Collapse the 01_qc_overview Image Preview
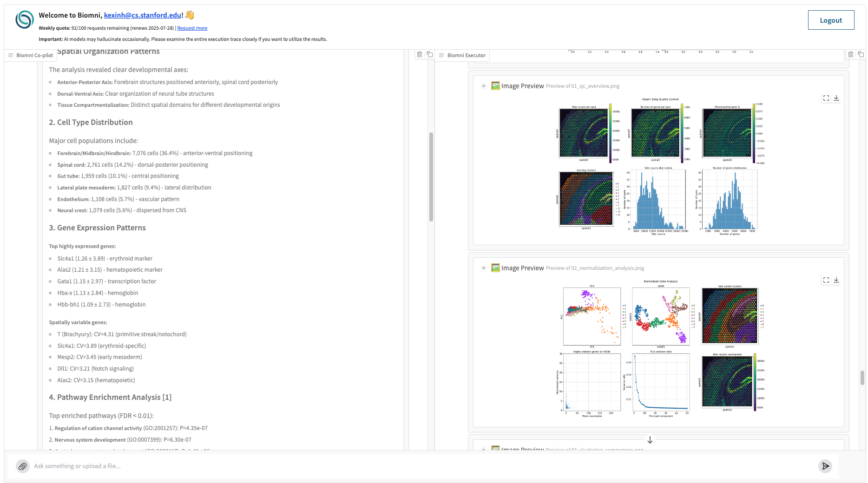Viewport: 868px width, 483px height. pos(483,86)
